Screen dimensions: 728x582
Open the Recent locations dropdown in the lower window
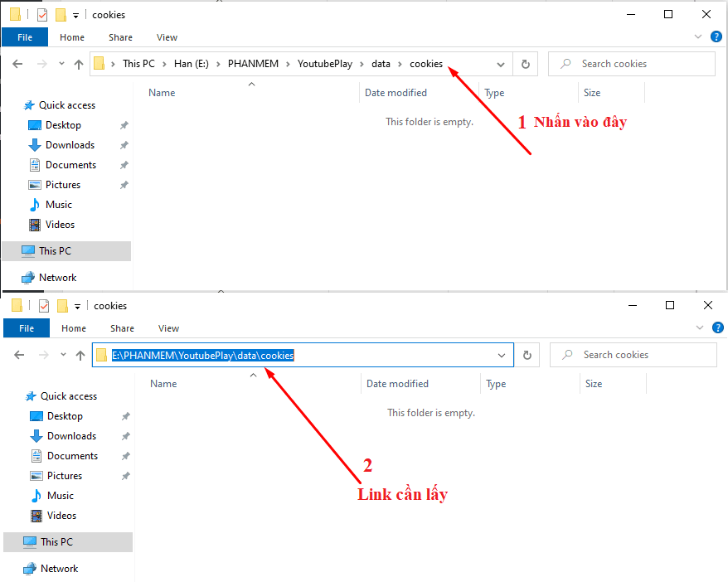point(63,355)
